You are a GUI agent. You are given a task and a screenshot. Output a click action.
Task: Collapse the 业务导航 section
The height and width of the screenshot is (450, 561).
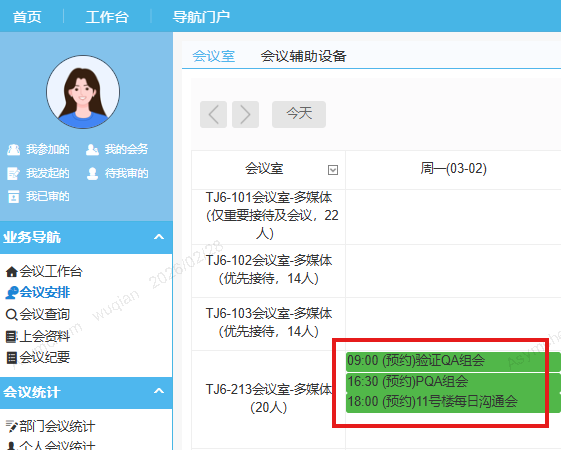[159, 237]
